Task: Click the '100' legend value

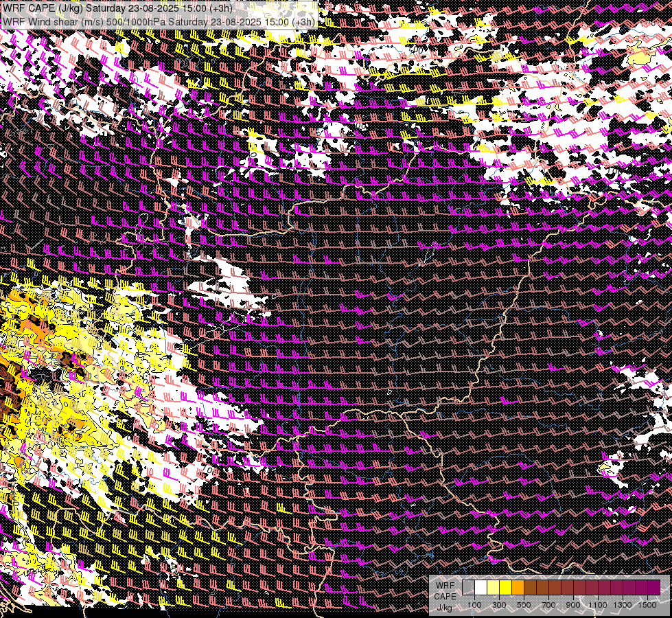Action: (474, 605)
